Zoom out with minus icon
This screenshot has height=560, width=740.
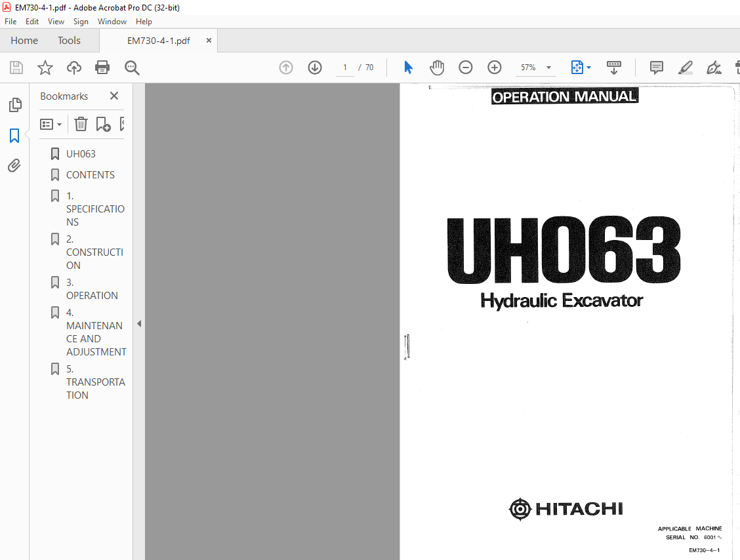(465, 68)
